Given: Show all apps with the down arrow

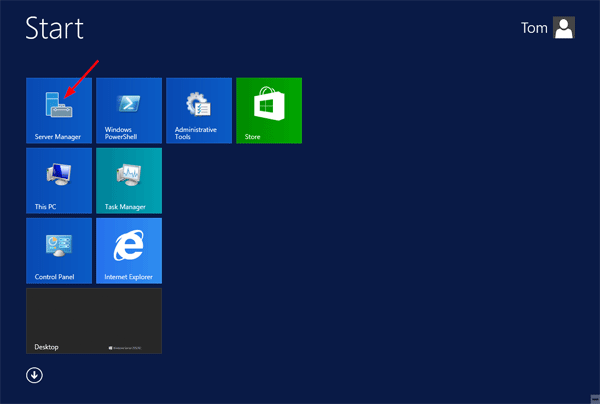Looking at the screenshot, I should click(x=35, y=376).
